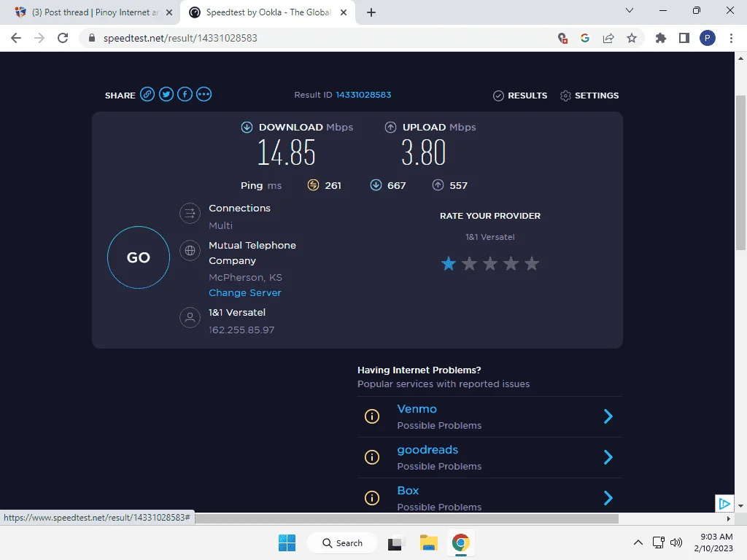Open File Explorer from taskbar
Viewport: 747px width, 560px height.
coord(428,542)
